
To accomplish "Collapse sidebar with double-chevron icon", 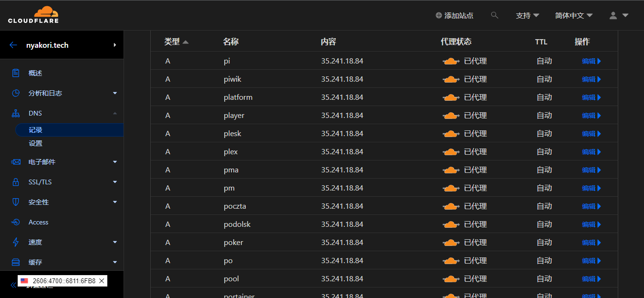I will tap(13, 285).
